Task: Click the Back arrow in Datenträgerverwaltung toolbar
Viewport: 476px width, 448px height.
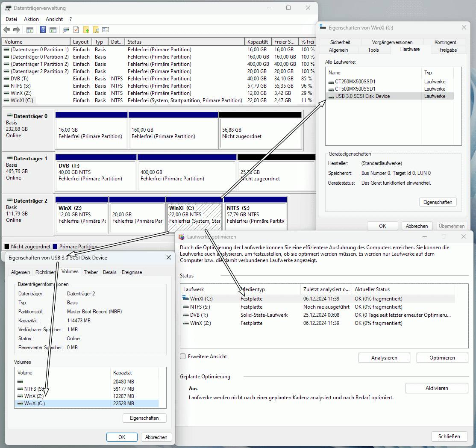Action: pyautogui.click(x=7, y=30)
